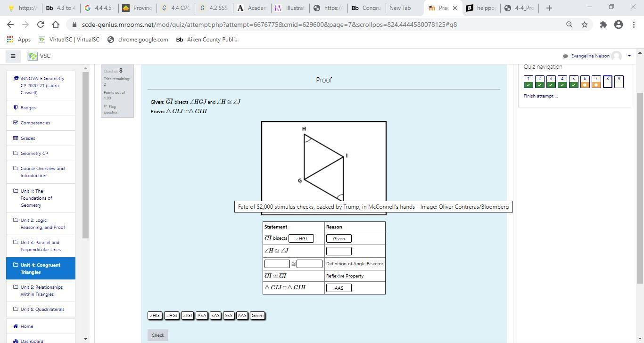Jump to question 9 in quiz navigation

point(619,82)
